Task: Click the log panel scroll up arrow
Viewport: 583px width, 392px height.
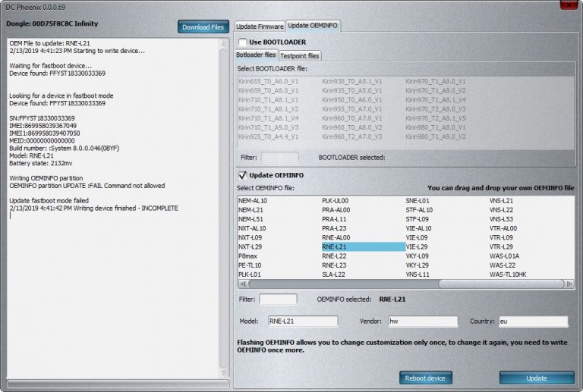Action: tap(223, 44)
